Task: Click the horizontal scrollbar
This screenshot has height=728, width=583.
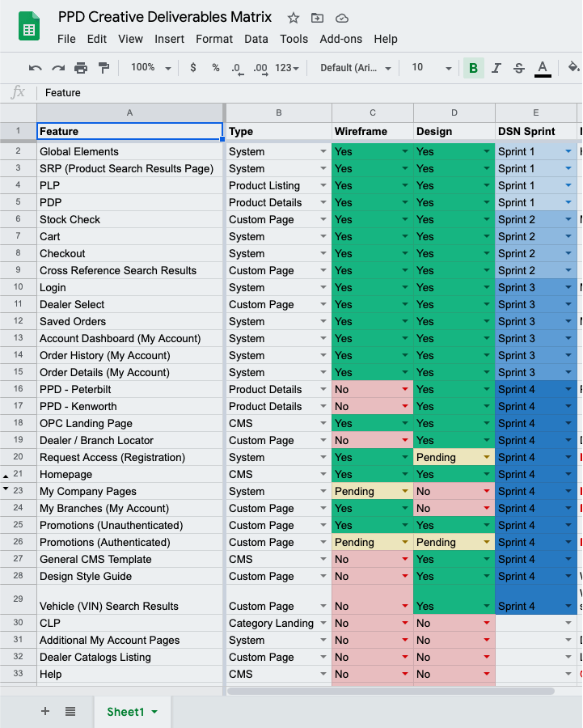Action: 391,691
